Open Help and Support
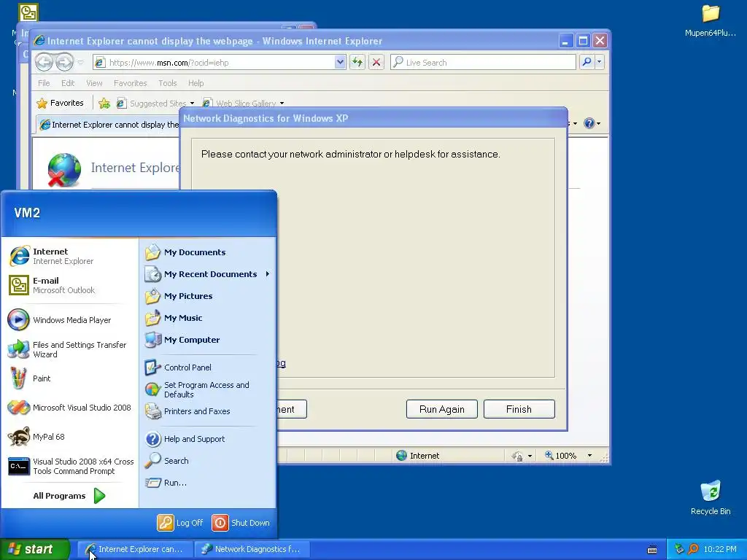The image size is (747, 560). click(x=208, y=439)
